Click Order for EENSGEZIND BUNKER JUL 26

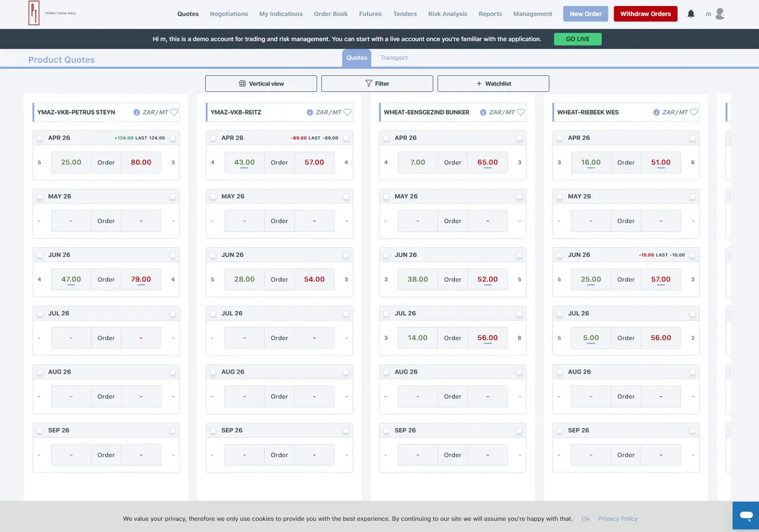click(x=452, y=338)
